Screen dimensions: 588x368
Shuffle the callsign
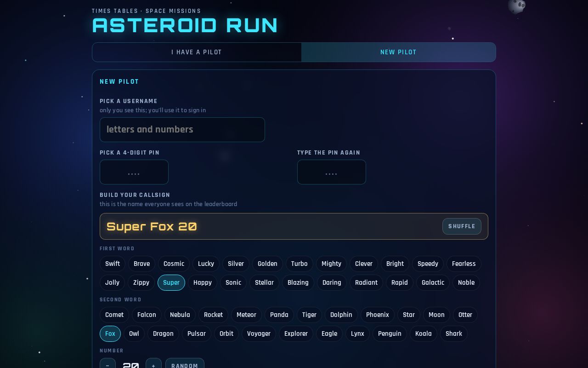coord(462,226)
